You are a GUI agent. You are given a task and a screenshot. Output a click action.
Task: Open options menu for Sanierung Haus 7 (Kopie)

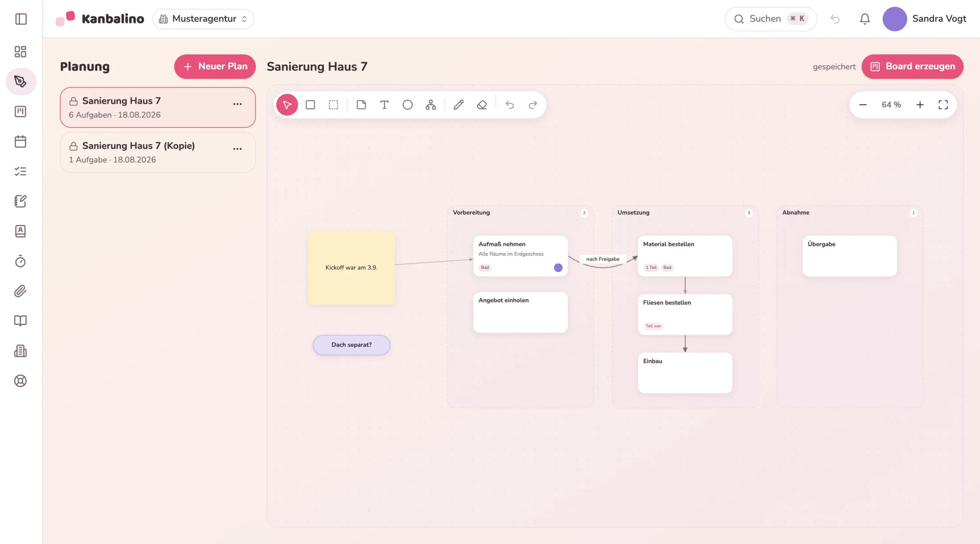237,149
